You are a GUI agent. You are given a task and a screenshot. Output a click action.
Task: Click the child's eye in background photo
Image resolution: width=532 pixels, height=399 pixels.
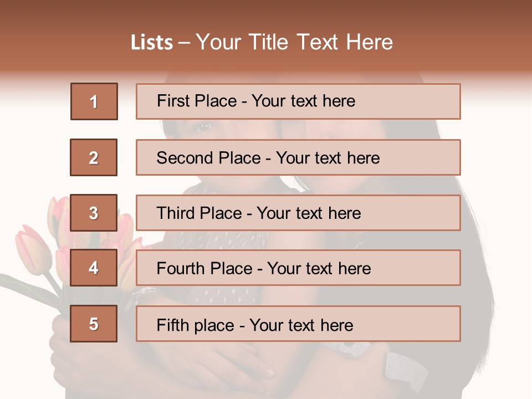(203, 126)
